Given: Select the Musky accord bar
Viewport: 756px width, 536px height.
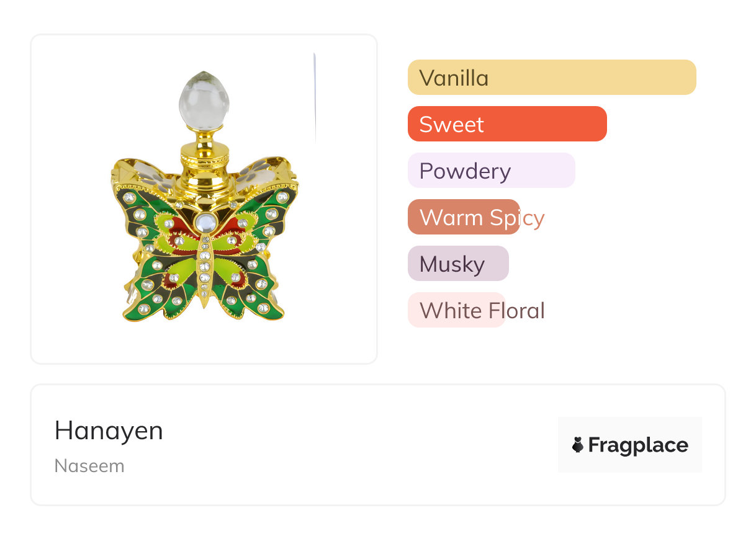Looking at the screenshot, I should pyautogui.click(x=457, y=264).
